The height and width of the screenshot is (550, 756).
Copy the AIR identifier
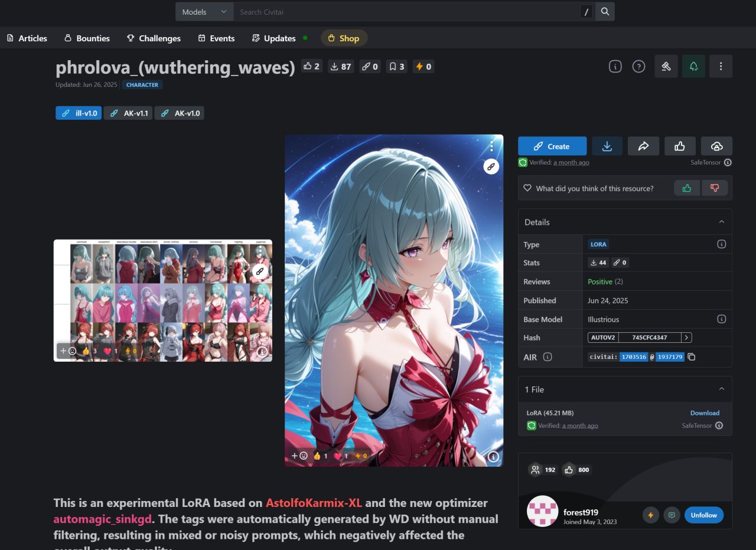(692, 356)
